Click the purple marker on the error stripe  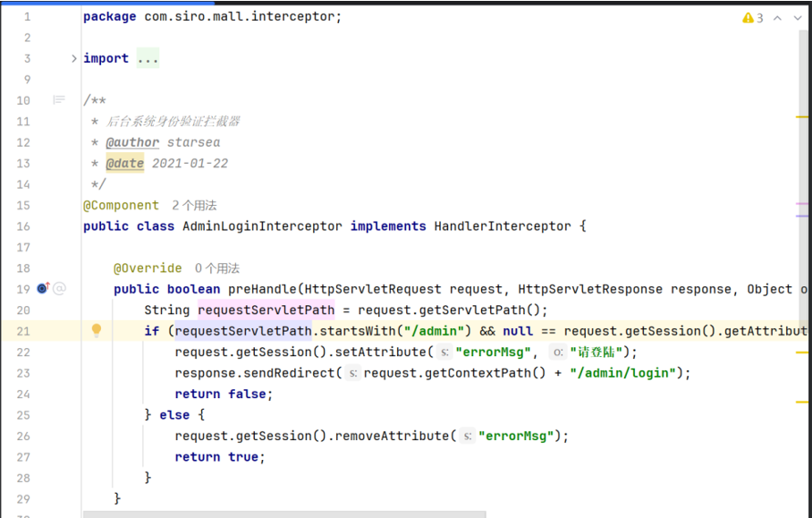click(801, 216)
